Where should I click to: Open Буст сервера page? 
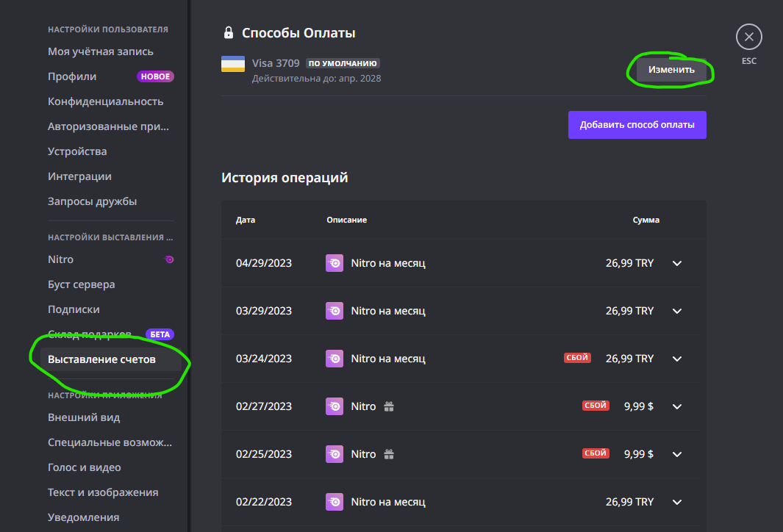point(111,284)
